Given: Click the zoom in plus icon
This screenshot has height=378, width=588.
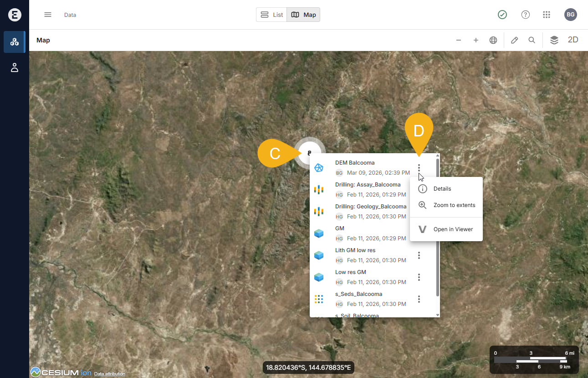Looking at the screenshot, I should tap(476, 40).
